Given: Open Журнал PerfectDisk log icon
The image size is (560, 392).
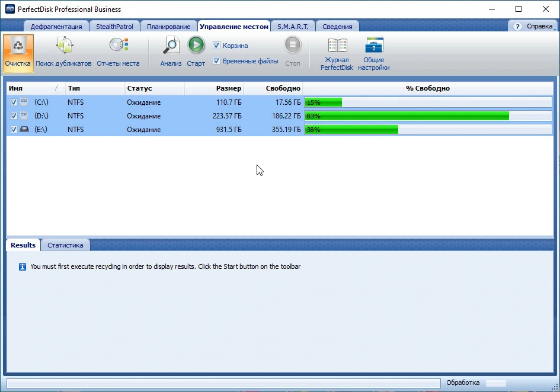Looking at the screenshot, I should tap(337, 46).
